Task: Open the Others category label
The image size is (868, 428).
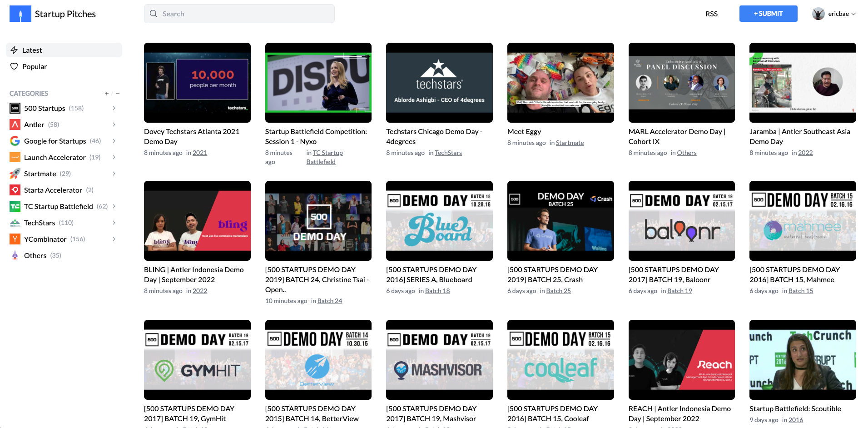Action: tap(35, 255)
